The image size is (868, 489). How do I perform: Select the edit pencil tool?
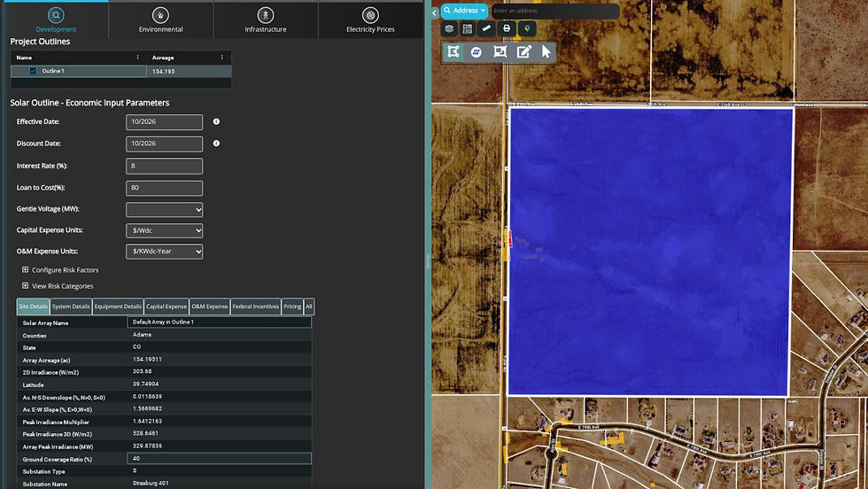coord(523,51)
